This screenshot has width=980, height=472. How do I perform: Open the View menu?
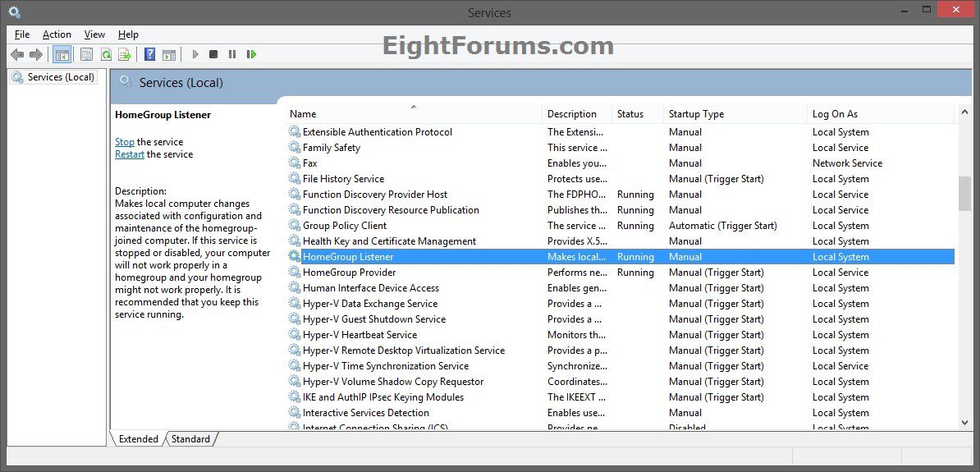pos(94,34)
